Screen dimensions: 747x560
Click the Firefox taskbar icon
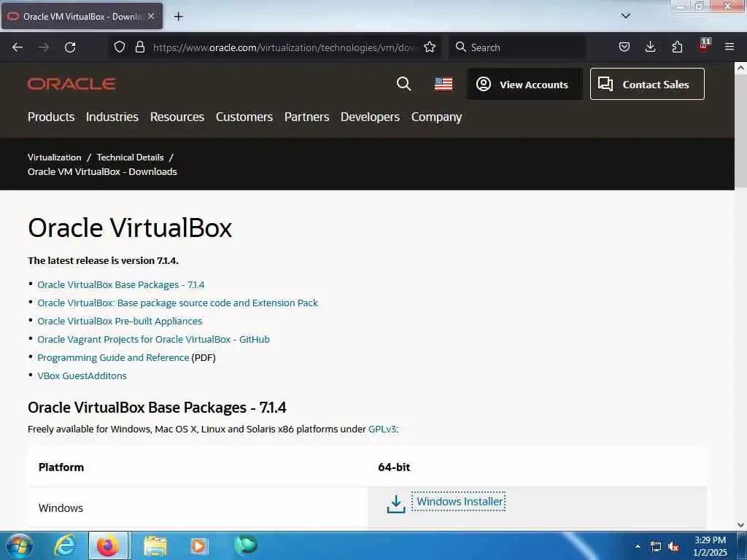point(108,545)
